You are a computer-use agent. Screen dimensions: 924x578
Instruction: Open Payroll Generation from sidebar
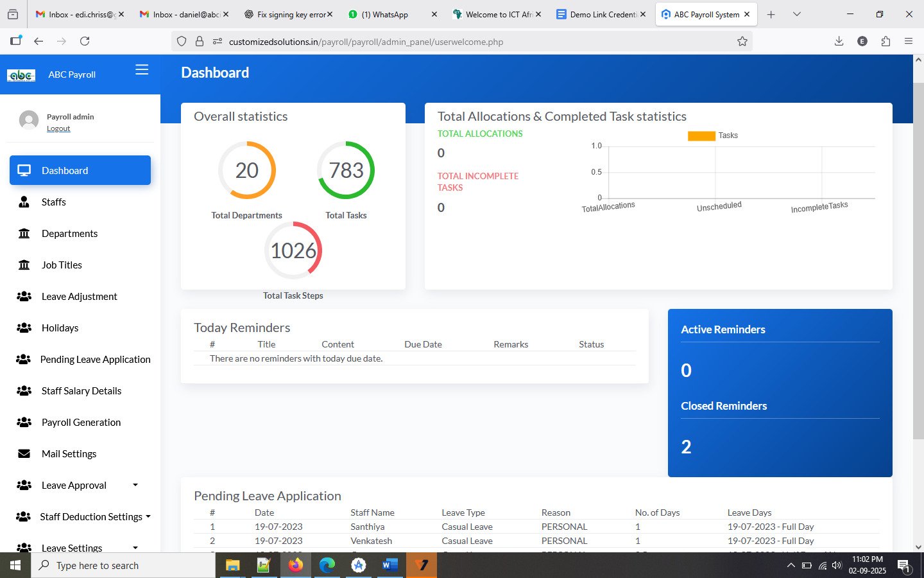[x=81, y=423]
